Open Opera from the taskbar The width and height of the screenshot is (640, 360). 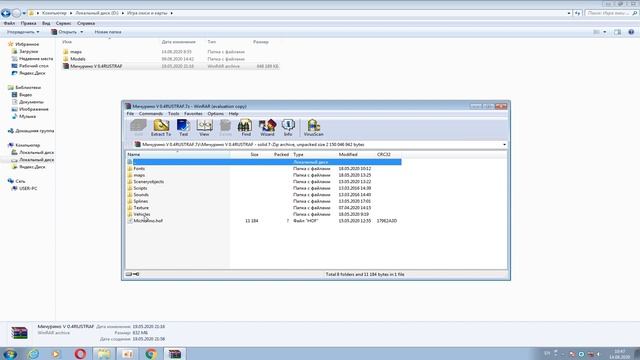pos(80,354)
